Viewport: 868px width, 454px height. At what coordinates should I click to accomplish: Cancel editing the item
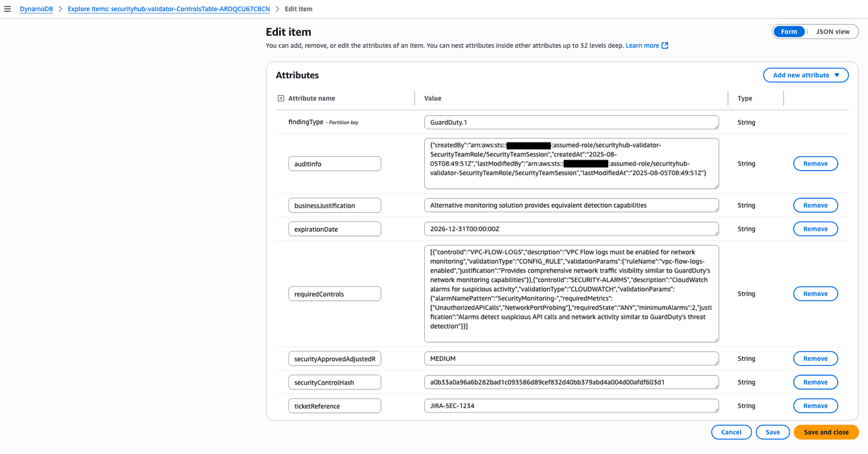coord(731,432)
